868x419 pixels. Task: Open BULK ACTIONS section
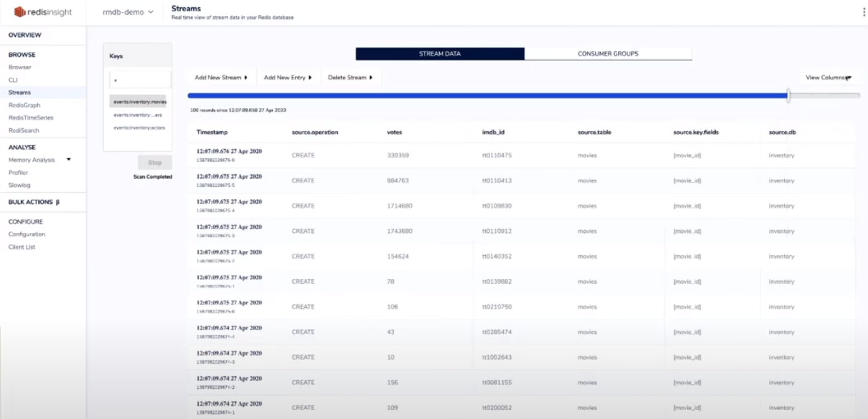(x=34, y=202)
